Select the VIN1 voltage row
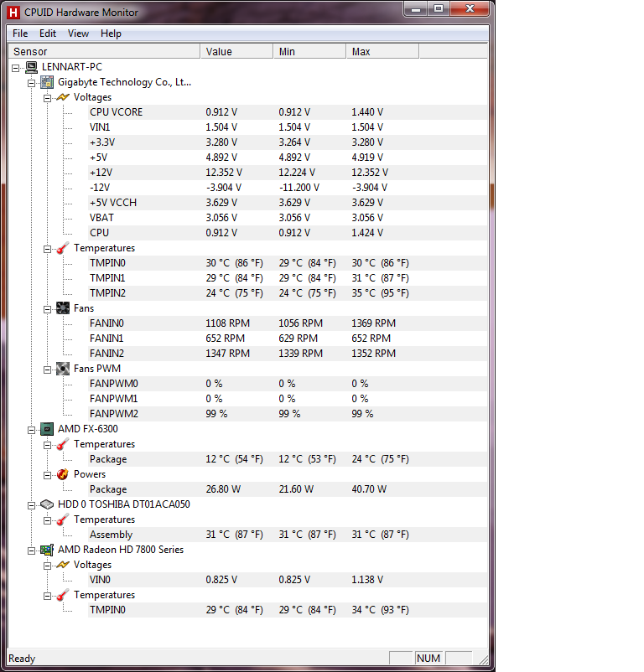Screen dimensions: 644x672 coord(288,127)
